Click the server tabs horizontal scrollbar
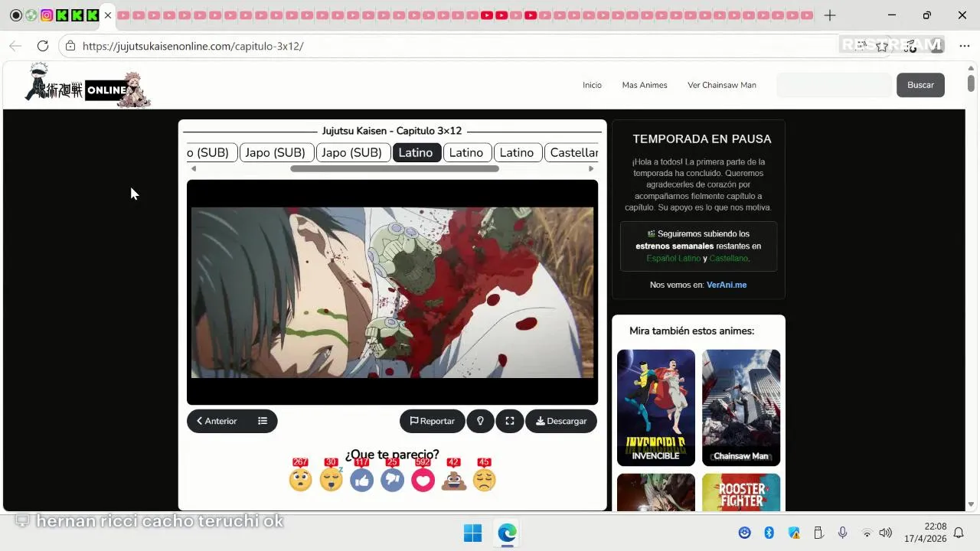980x551 pixels. pos(394,168)
